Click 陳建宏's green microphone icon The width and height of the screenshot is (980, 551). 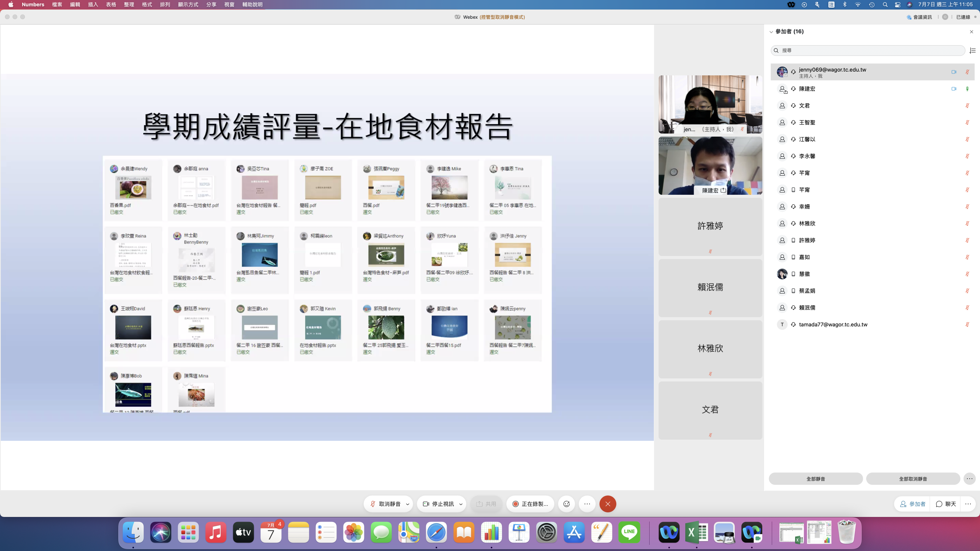[x=967, y=89]
